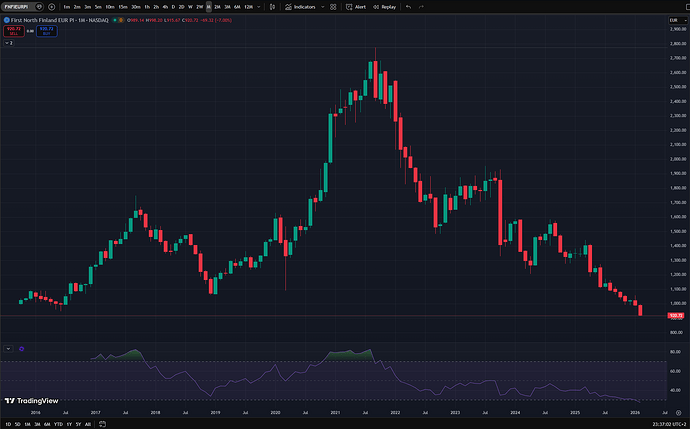
Task: Click the orange data status icon in legend
Action: (x=121, y=20)
